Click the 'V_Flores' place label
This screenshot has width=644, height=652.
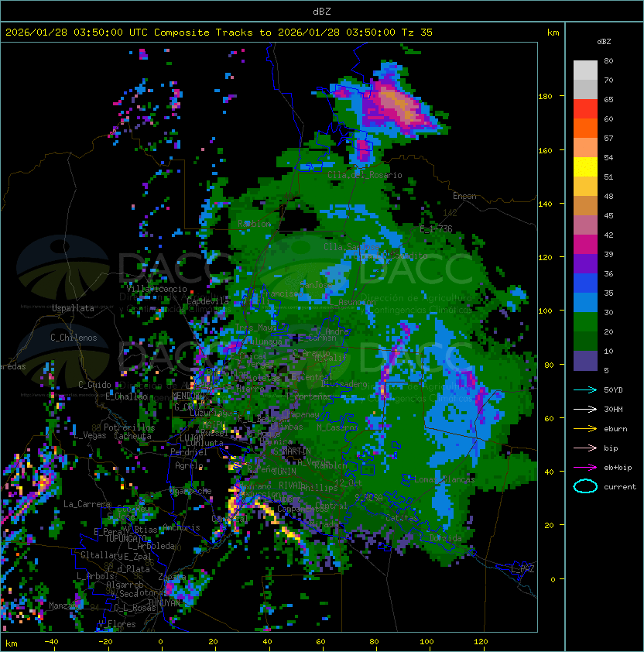point(117,624)
